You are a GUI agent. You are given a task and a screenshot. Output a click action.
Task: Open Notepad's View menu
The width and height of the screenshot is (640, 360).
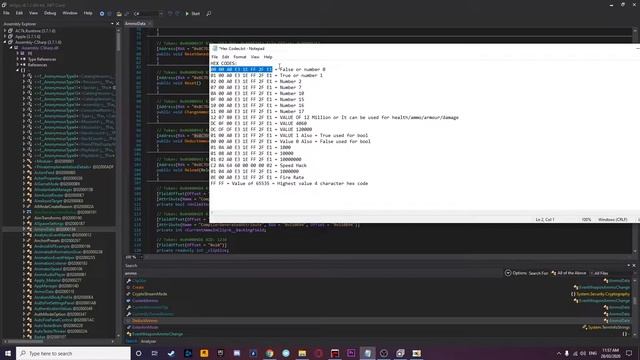(x=255, y=57)
